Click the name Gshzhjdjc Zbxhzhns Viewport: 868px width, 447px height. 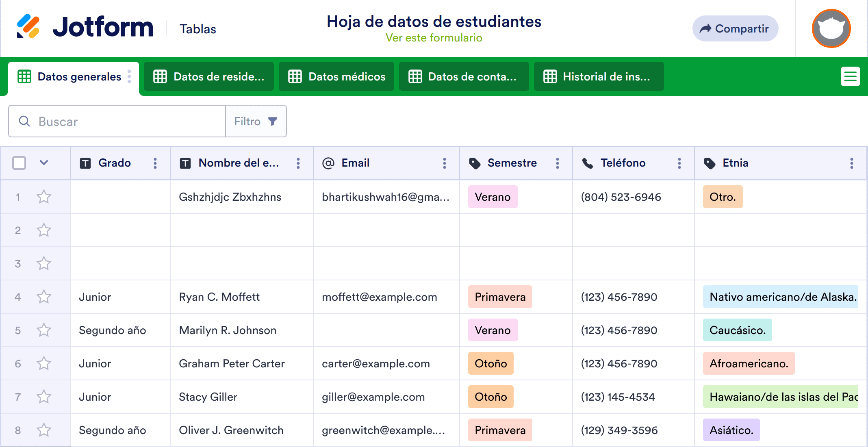coord(230,197)
